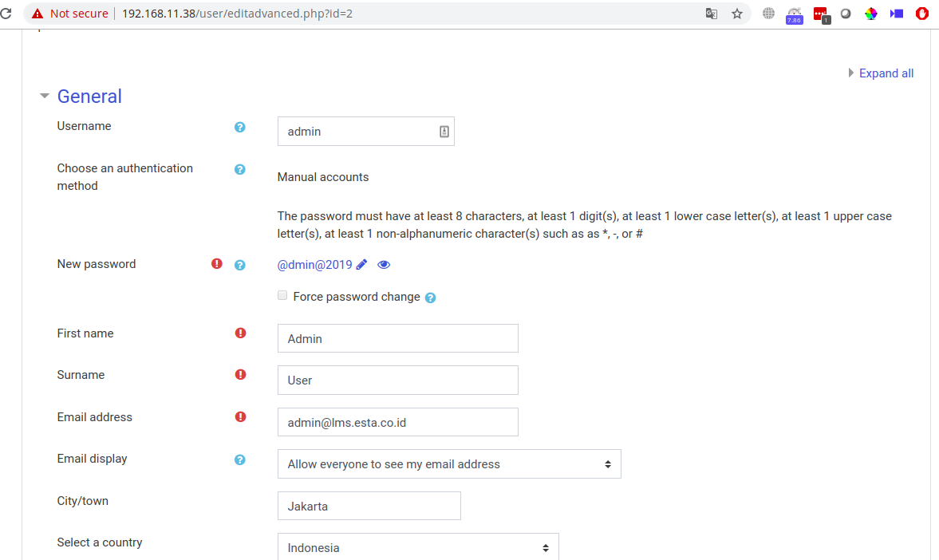Open Force password change help

[x=430, y=297]
